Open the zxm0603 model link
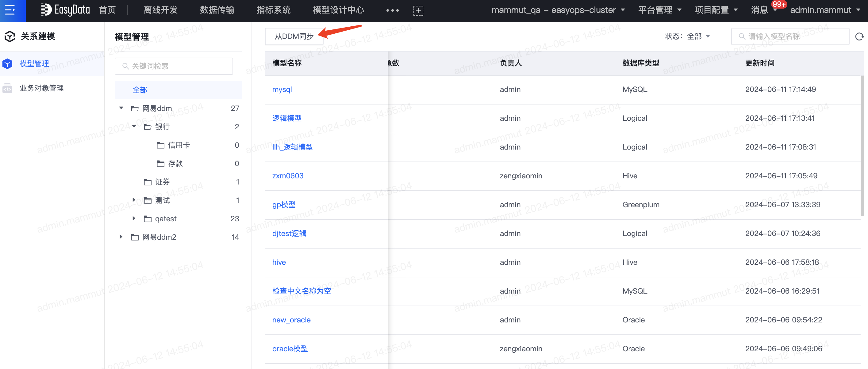The image size is (868, 369). coord(288,175)
